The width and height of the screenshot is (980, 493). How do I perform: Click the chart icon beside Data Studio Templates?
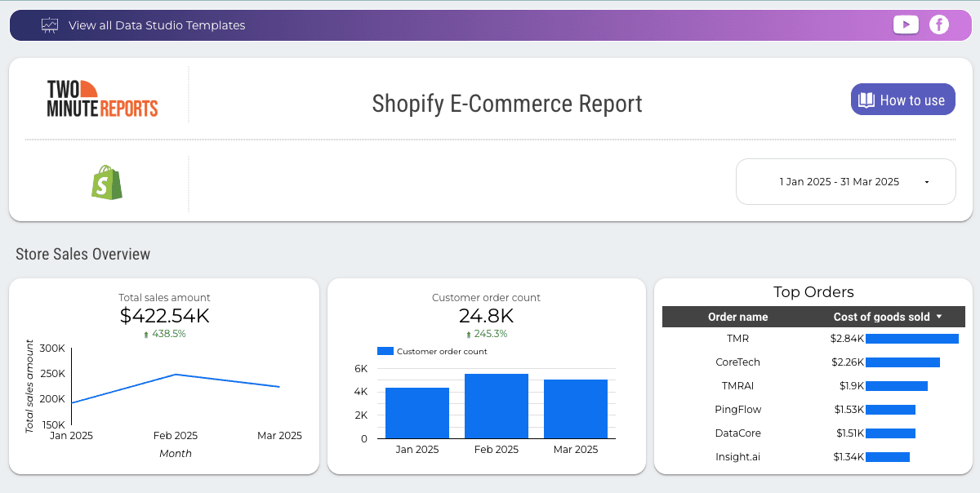click(49, 24)
